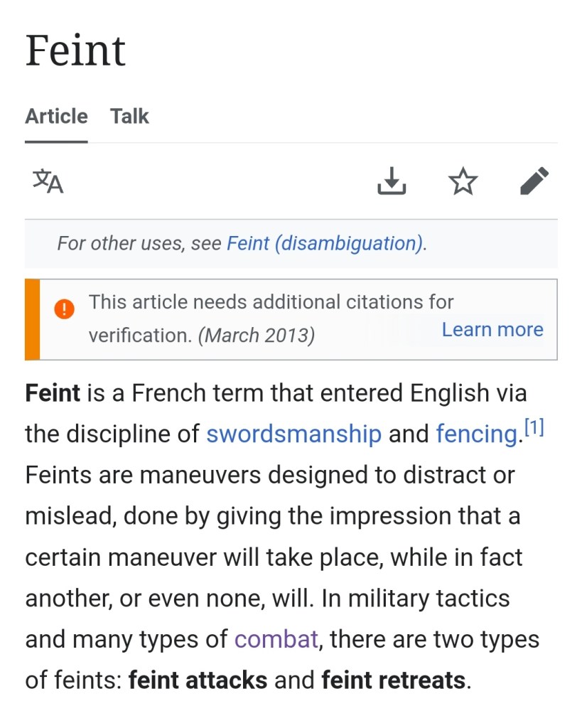Open the language selection icon

48,182
